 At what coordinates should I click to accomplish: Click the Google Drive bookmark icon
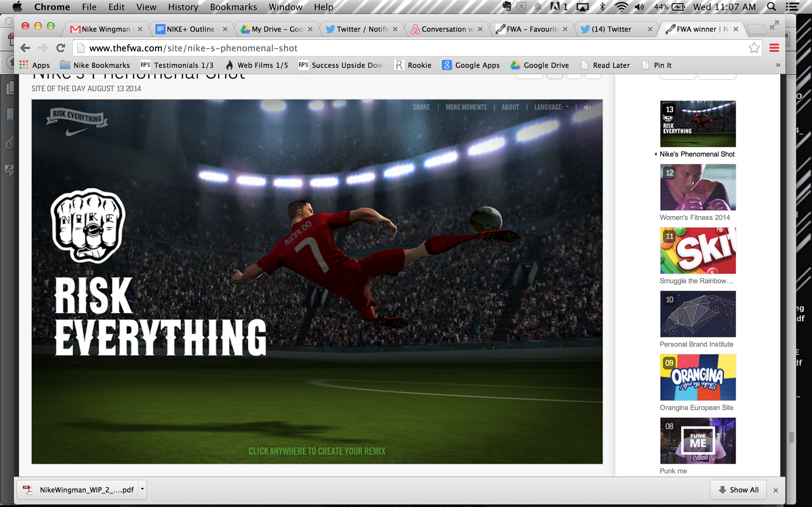515,65
